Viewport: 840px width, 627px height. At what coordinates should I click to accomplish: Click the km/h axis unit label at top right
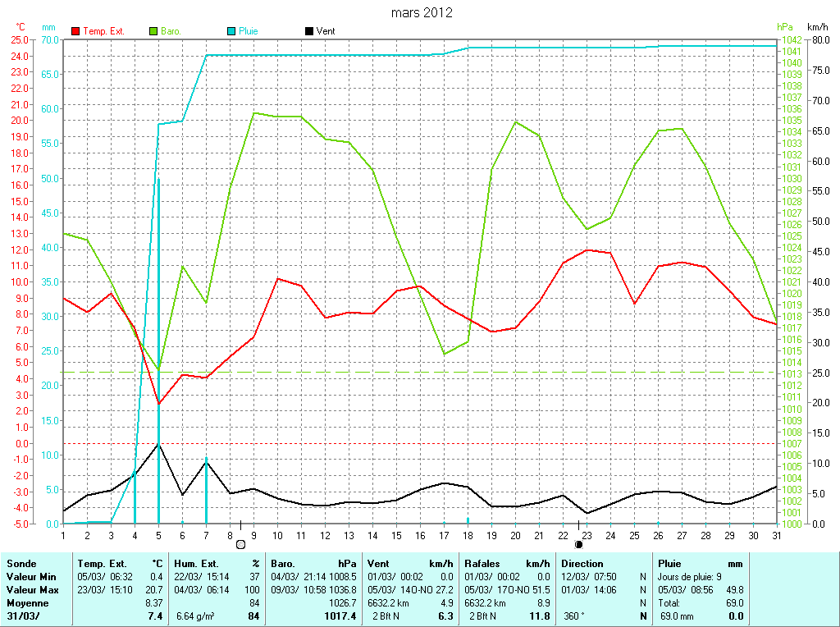click(x=818, y=27)
